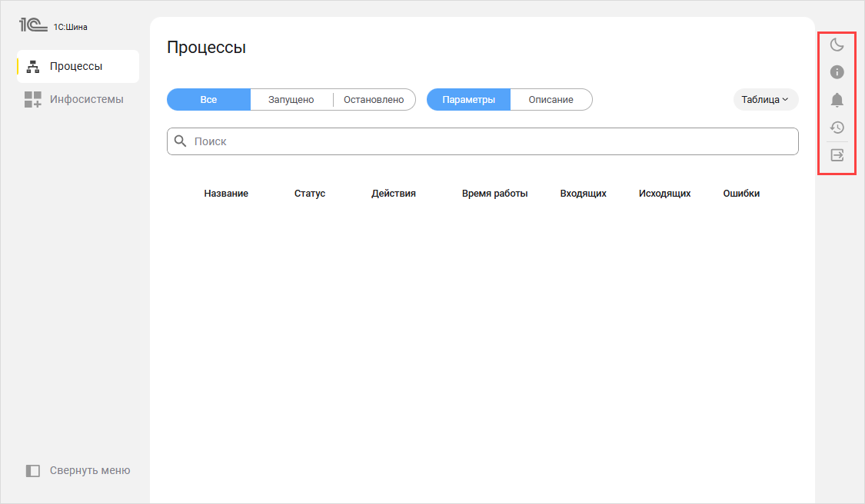Open notifications via the bell icon
The width and height of the screenshot is (865, 504).
click(837, 100)
